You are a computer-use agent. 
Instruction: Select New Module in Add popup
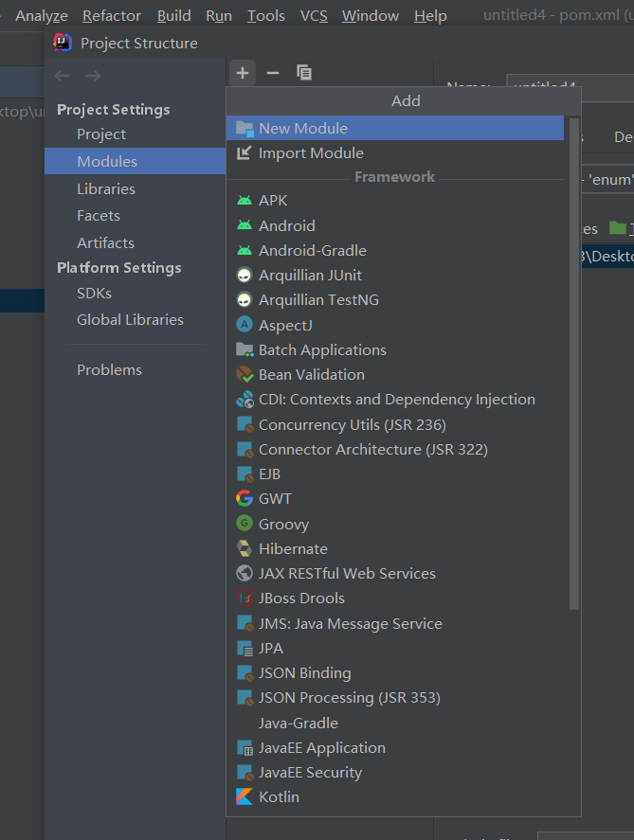[395, 129]
